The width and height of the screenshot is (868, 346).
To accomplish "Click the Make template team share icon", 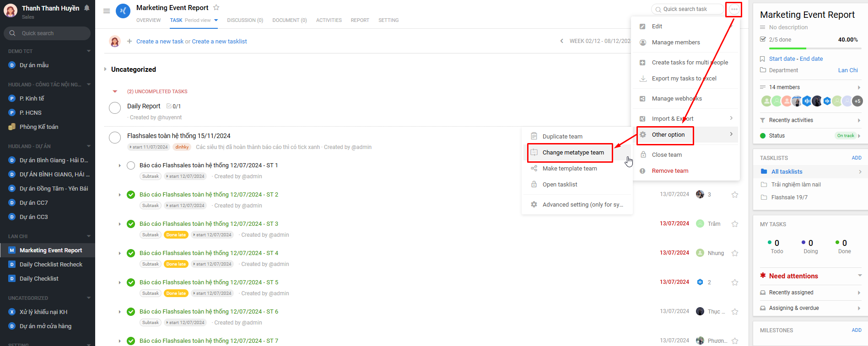I will point(534,168).
